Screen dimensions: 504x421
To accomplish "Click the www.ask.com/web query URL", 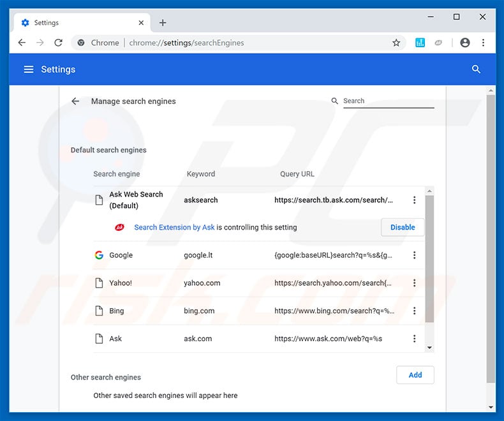I will [328, 339].
